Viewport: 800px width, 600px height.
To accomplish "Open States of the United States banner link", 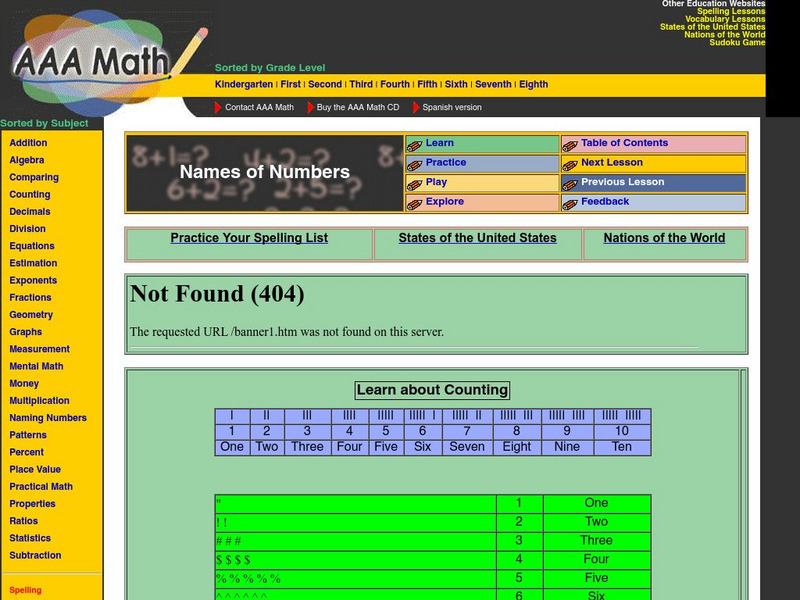I will 477,238.
